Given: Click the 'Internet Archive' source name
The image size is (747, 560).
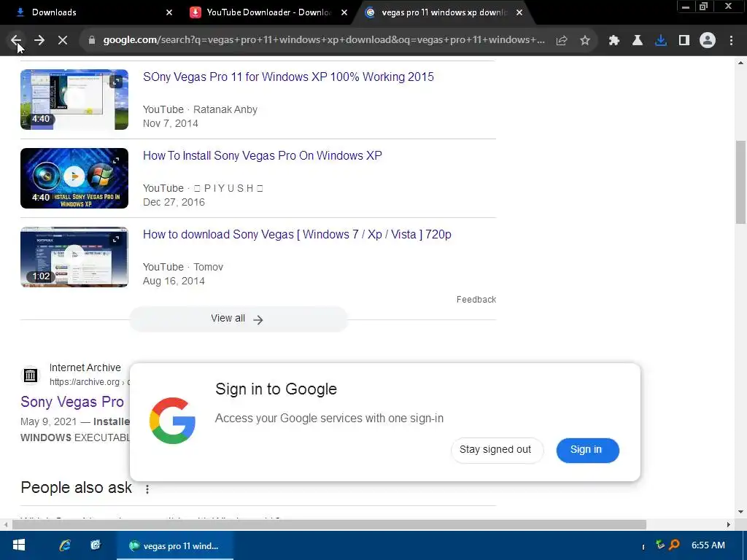Looking at the screenshot, I should (x=85, y=367).
